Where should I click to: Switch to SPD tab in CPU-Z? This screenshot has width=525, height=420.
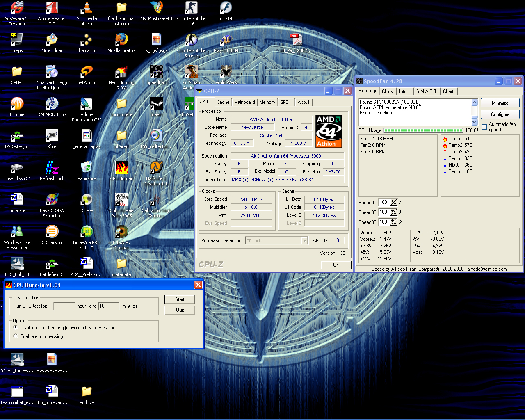click(x=285, y=102)
